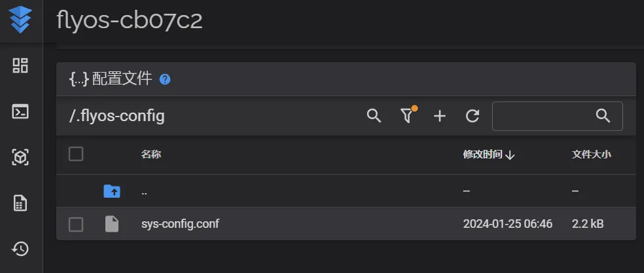Go up to the parent folder
Image resolution: width=644 pixels, height=273 pixels.
(x=112, y=191)
